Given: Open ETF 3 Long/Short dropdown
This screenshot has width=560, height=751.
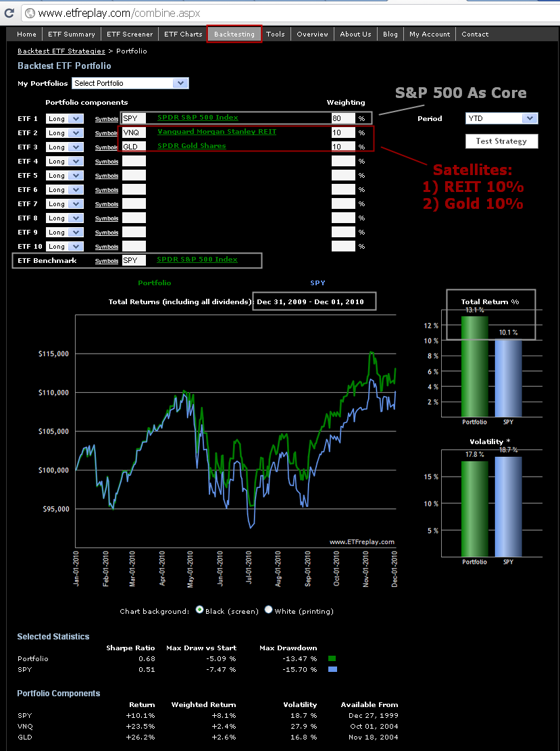Looking at the screenshot, I should coord(65,147).
